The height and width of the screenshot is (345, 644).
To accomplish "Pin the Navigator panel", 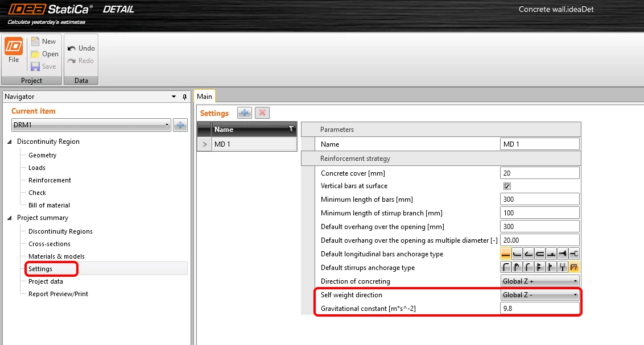I will click(184, 97).
